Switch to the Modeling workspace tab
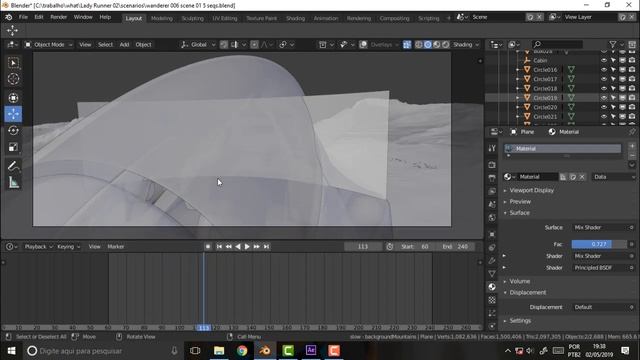This screenshot has width=640, height=360. pyautogui.click(x=162, y=18)
